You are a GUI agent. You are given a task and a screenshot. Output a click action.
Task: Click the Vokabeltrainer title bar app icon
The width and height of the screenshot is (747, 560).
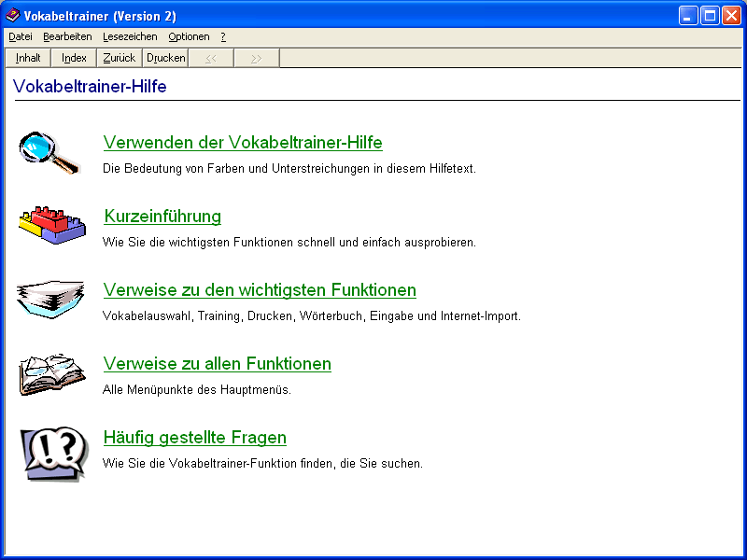(13, 15)
